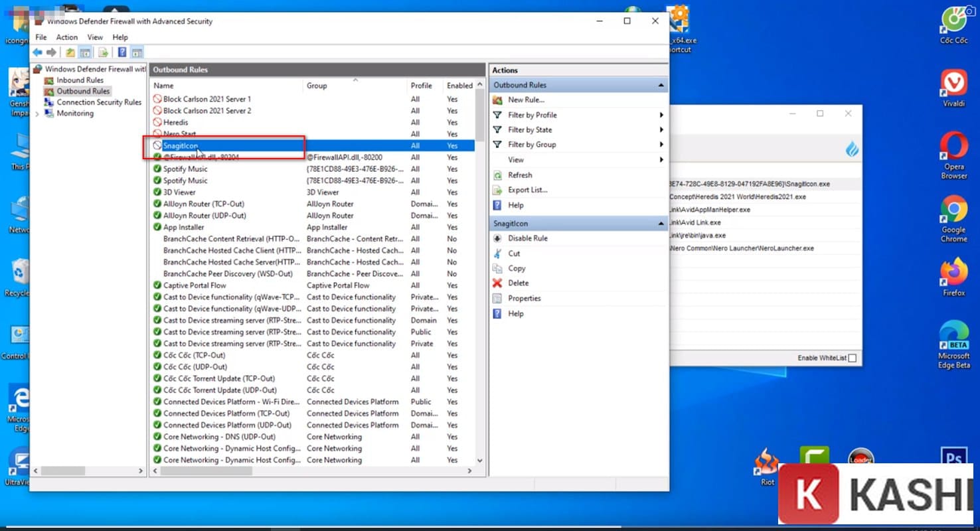Click the Export List toolbar icon
Image resolution: width=980 pixels, height=531 pixels.
pyautogui.click(x=103, y=52)
